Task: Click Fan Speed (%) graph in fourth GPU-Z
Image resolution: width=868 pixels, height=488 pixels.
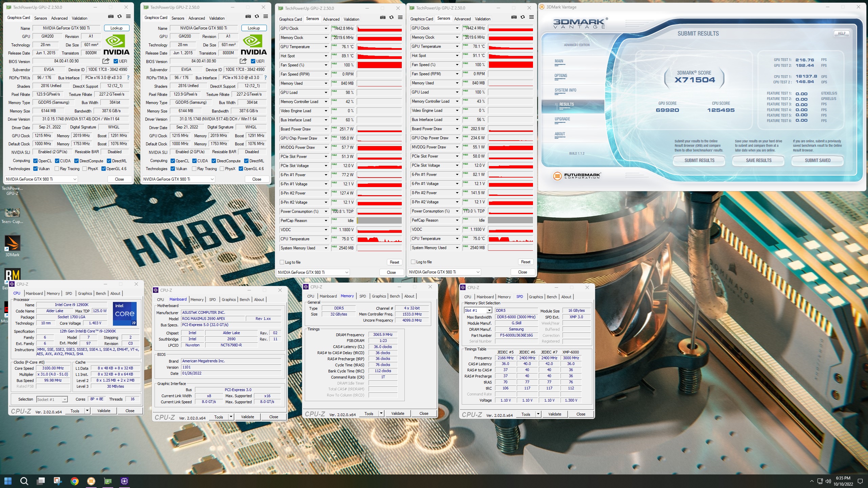Action: [x=511, y=65]
